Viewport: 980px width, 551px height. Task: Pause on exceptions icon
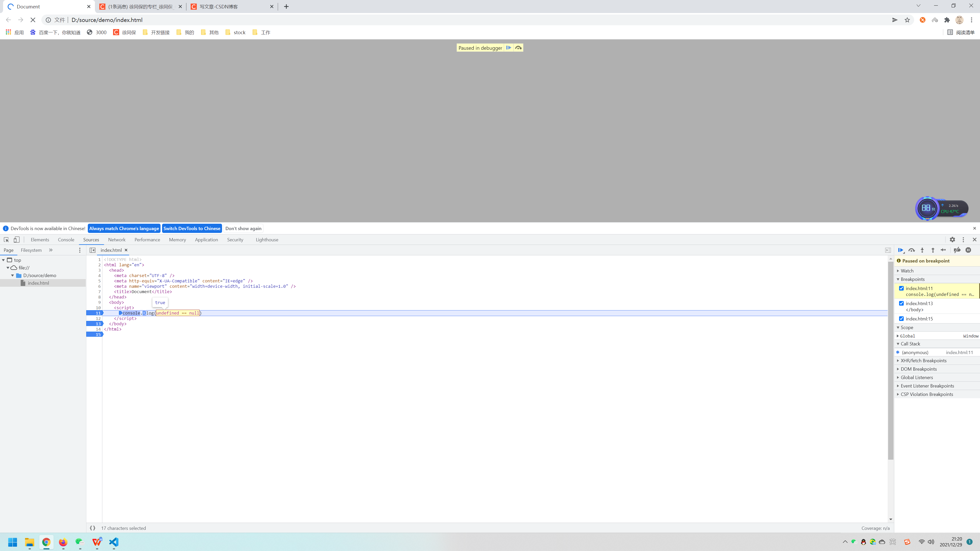coord(968,250)
